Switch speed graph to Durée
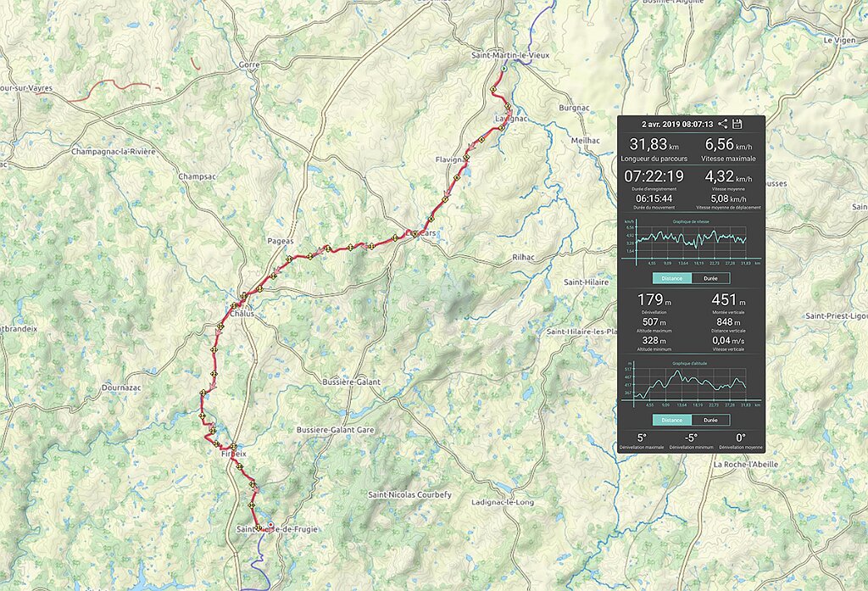The height and width of the screenshot is (591, 868). (x=711, y=278)
